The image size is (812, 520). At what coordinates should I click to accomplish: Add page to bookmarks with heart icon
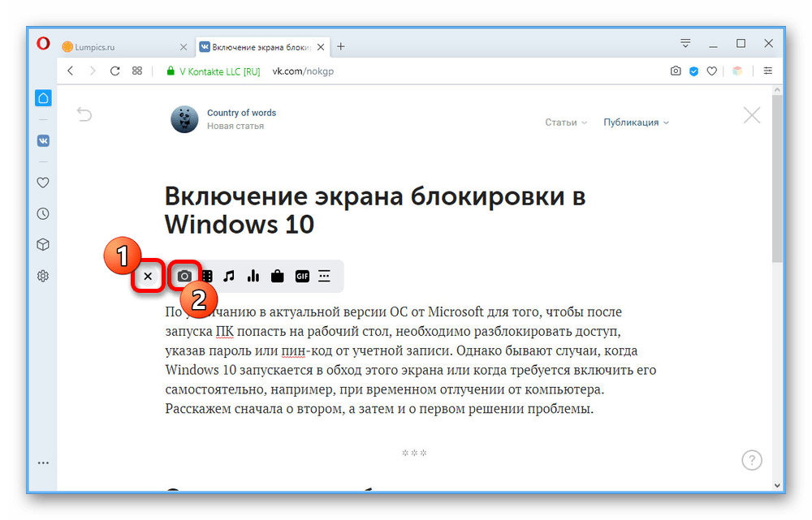point(712,71)
